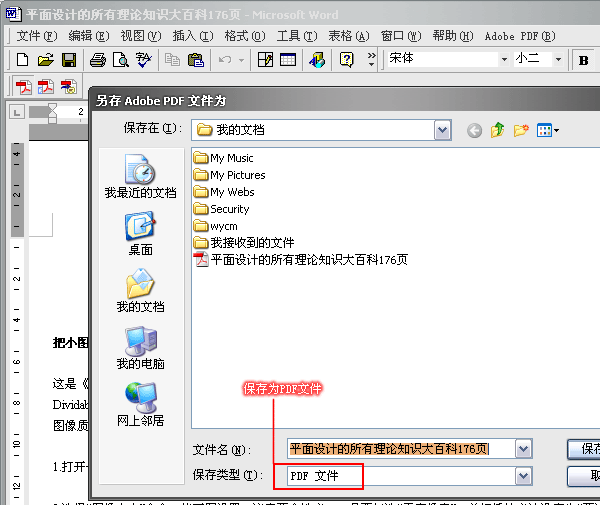Select the PDF file 平面设计的所有理论知识大百科176页
600x505 pixels.
pyautogui.click(x=301, y=260)
